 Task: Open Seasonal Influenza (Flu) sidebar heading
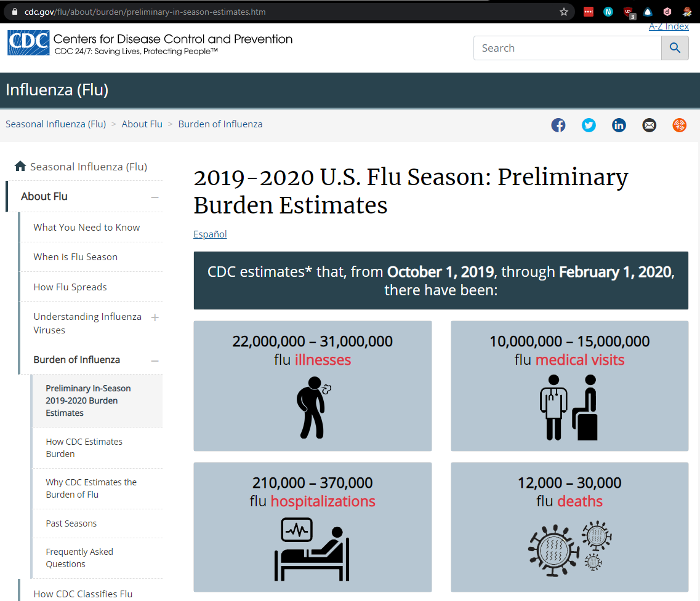89,167
